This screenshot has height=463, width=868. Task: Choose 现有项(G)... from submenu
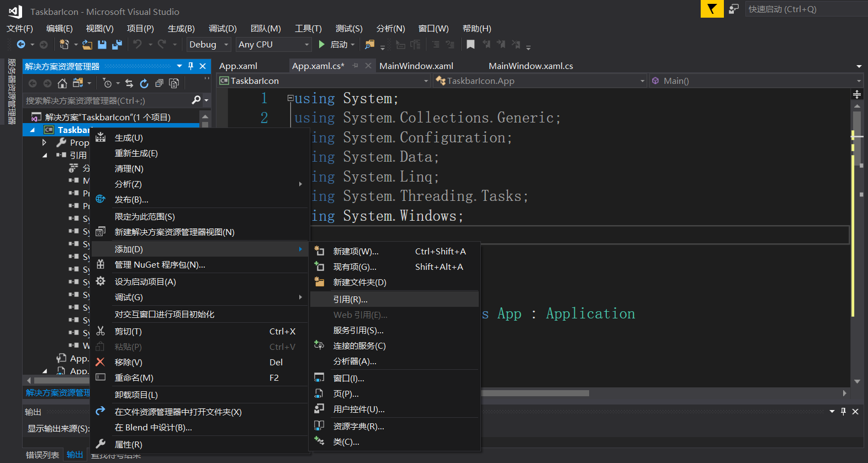tap(394, 267)
